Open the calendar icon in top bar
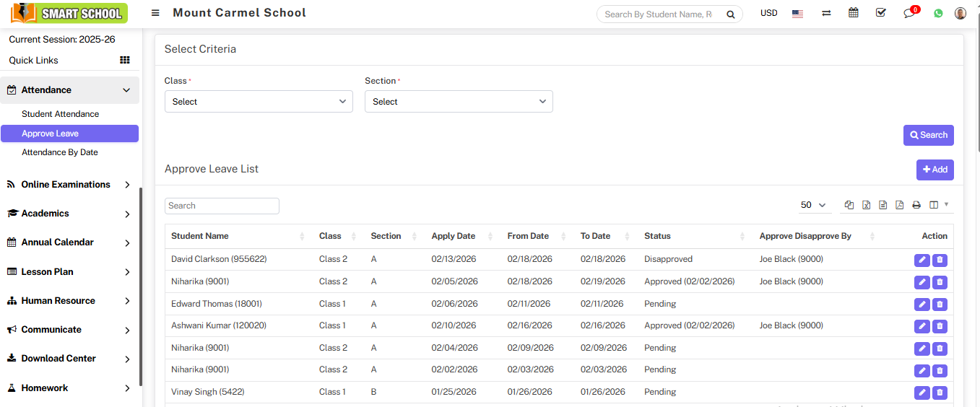Screen dimensions: 980x407 point(854,13)
